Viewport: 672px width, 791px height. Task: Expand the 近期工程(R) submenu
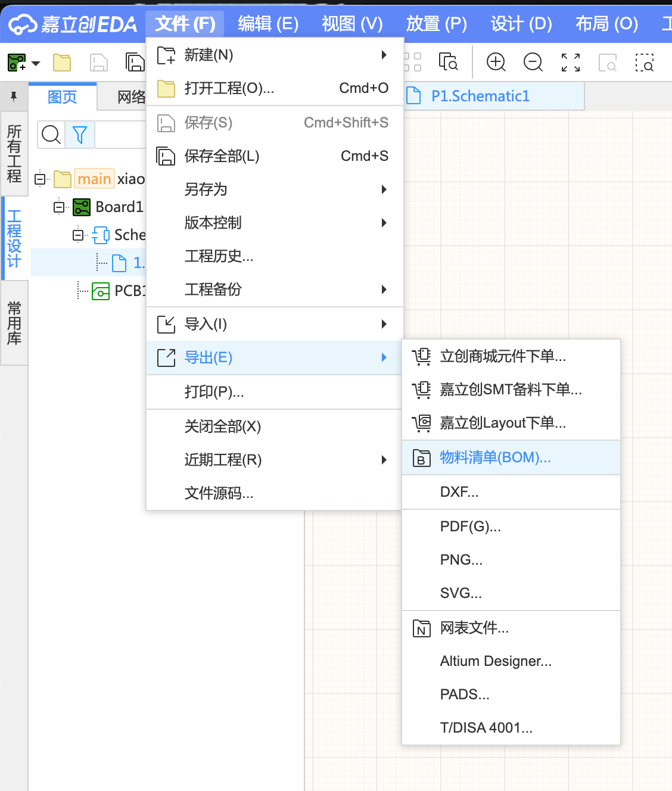[384, 460]
